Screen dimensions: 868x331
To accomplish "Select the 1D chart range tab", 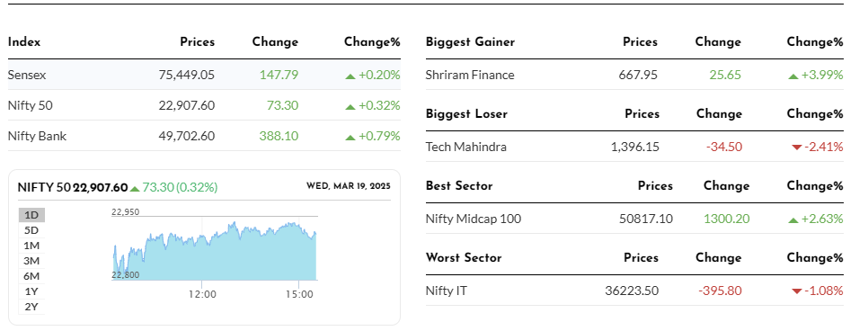I will (x=31, y=215).
